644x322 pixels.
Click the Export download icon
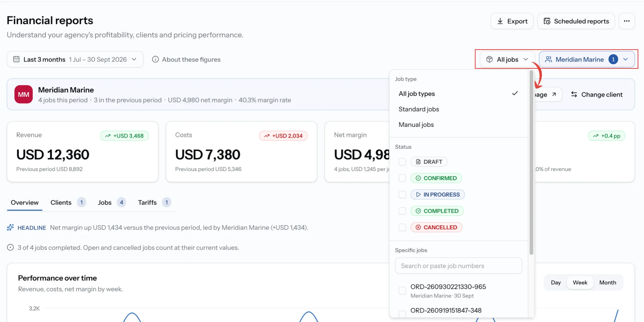pos(500,21)
